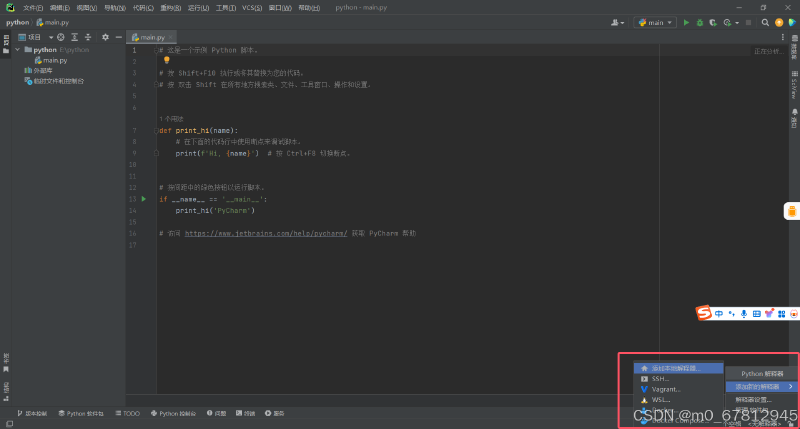Select opened file target icon in Project panel
Image resolution: width=800 pixels, height=429 pixels.
click(x=61, y=37)
